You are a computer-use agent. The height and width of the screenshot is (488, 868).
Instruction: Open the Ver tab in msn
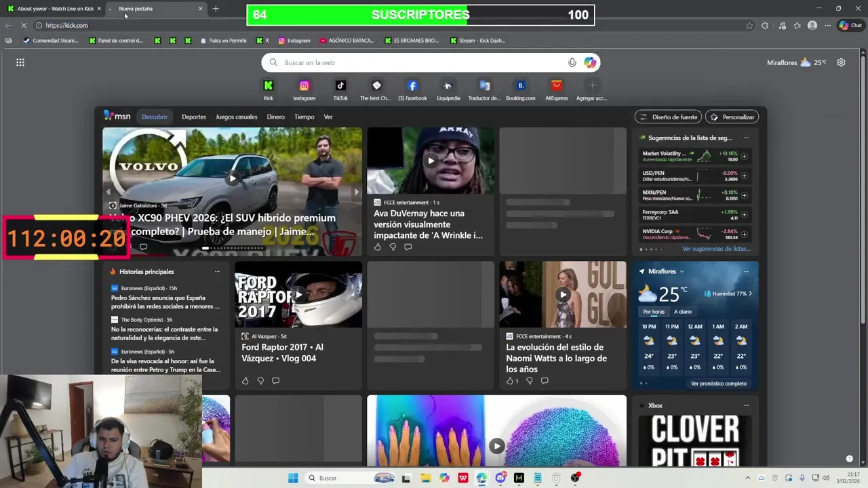pos(328,117)
